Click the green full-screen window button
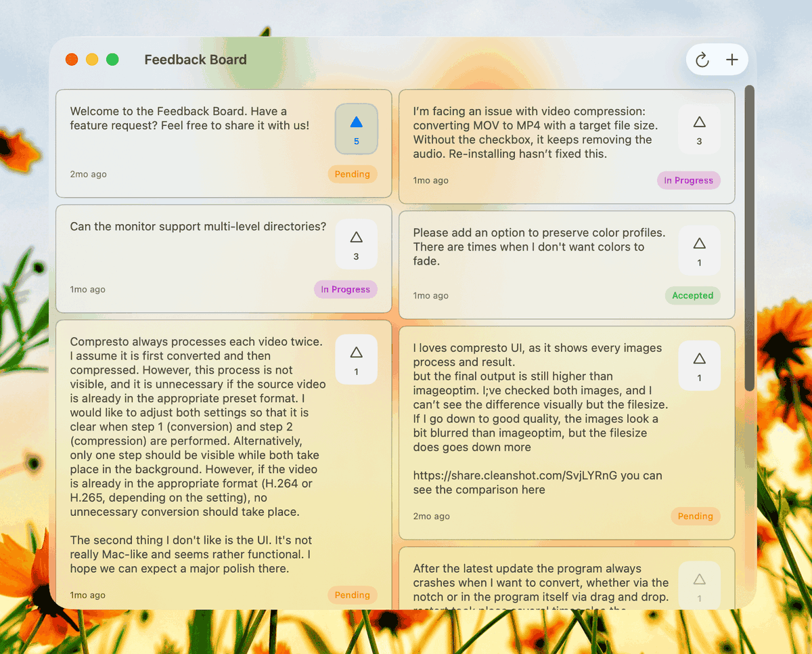This screenshot has height=654, width=812. coord(112,60)
